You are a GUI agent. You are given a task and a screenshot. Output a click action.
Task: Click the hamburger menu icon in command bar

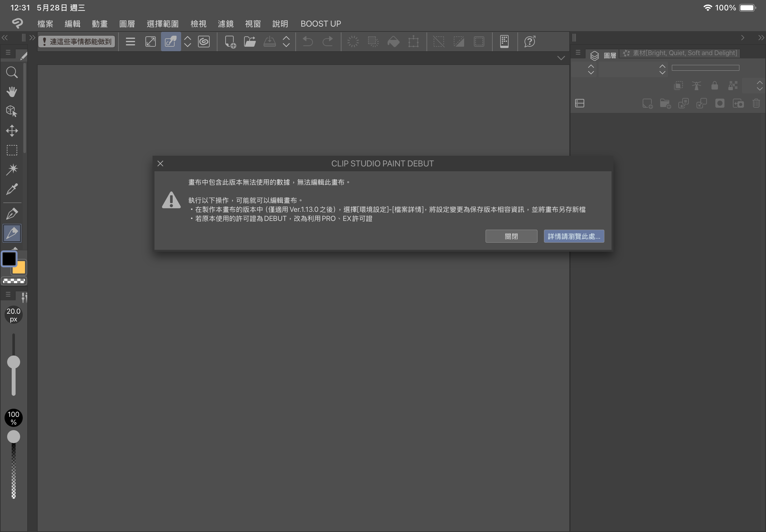point(130,42)
